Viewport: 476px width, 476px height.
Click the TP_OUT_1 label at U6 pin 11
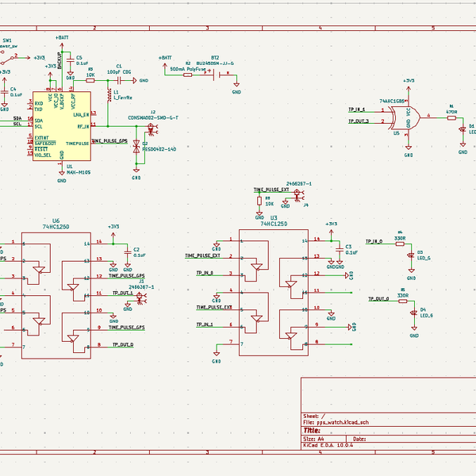click(123, 293)
